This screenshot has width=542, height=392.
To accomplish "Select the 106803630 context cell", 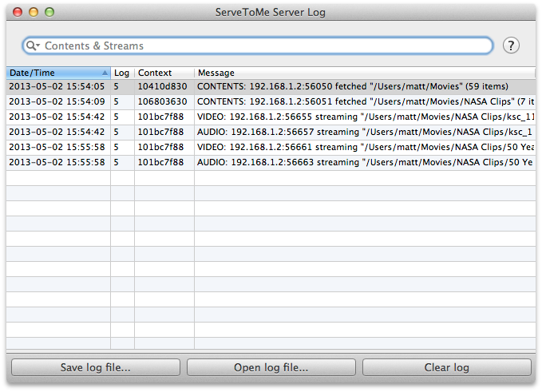I will tap(163, 101).
